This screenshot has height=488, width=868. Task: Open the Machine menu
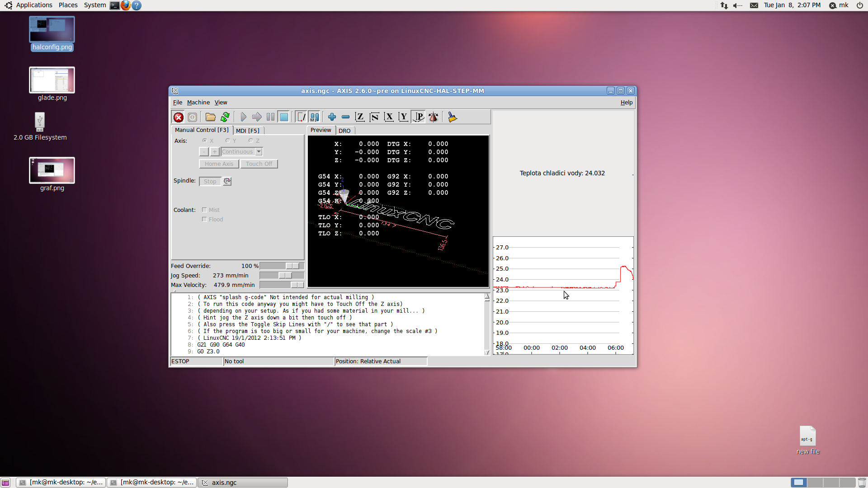pyautogui.click(x=198, y=103)
